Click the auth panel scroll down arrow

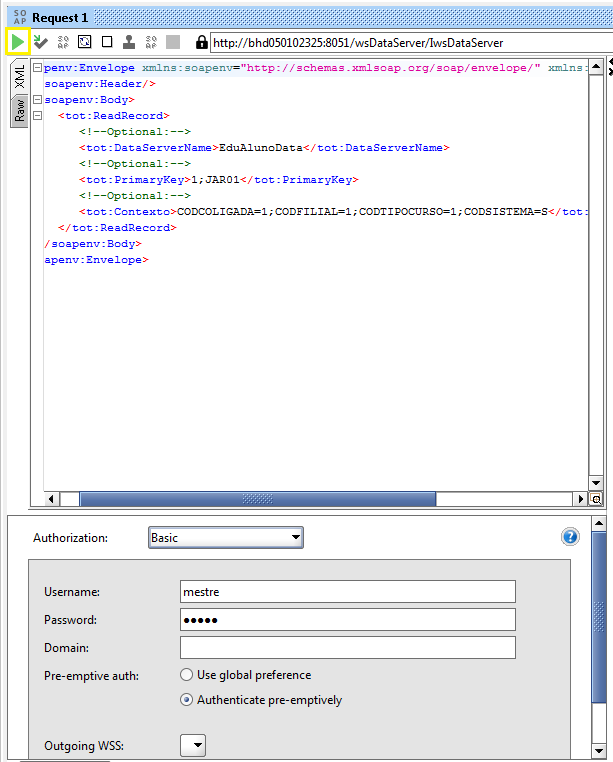[x=599, y=750]
